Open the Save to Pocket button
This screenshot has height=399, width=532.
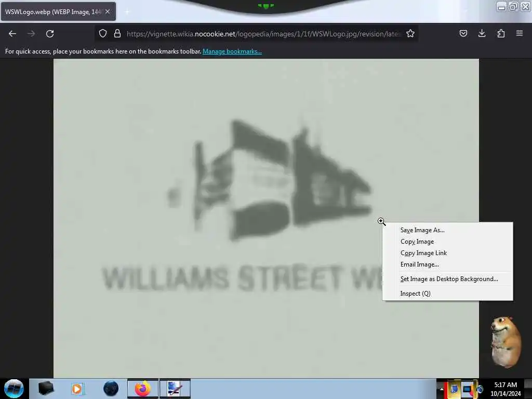pos(463,33)
